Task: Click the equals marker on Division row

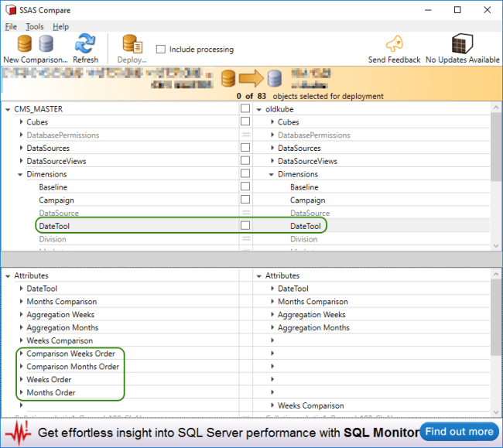Action: [246, 239]
